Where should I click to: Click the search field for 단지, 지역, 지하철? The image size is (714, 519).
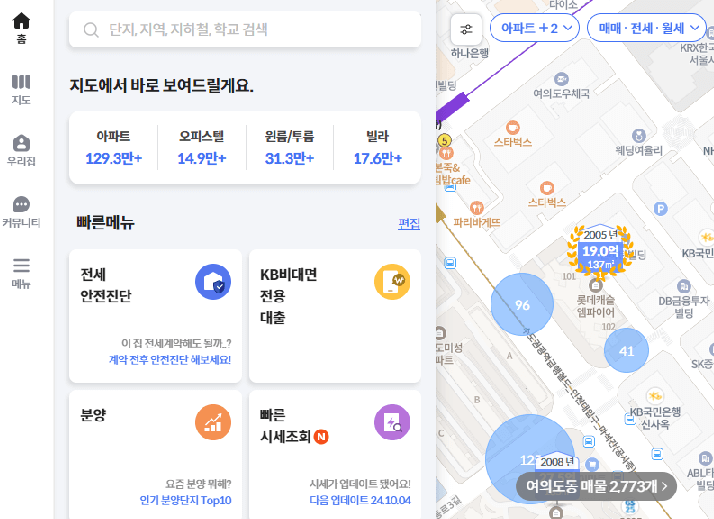point(245,29)
